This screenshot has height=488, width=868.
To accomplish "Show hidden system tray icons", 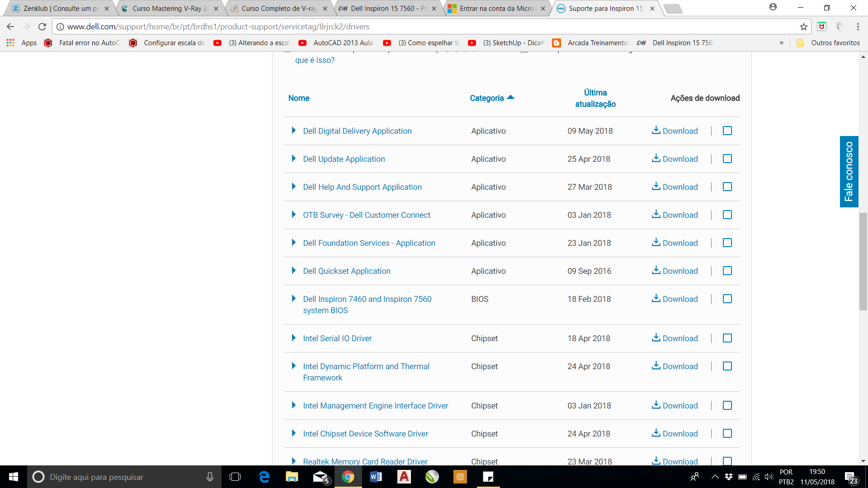I will click(715, 477).
